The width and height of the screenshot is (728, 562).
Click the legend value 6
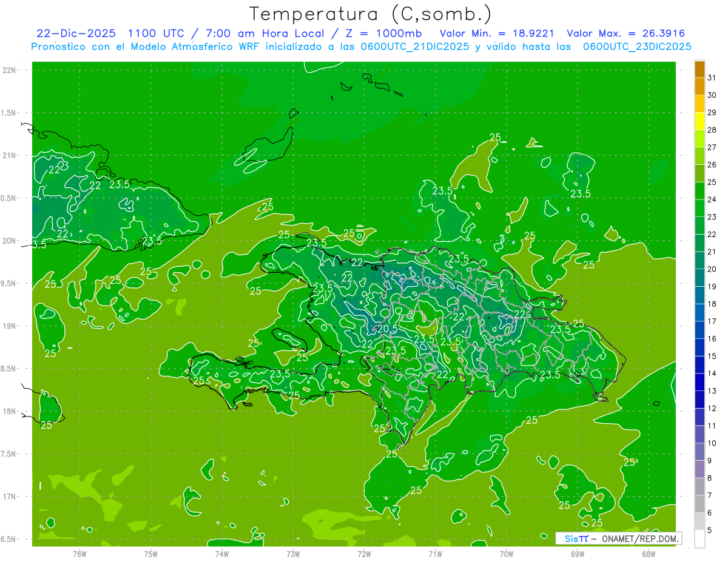(x=710, y=513)
